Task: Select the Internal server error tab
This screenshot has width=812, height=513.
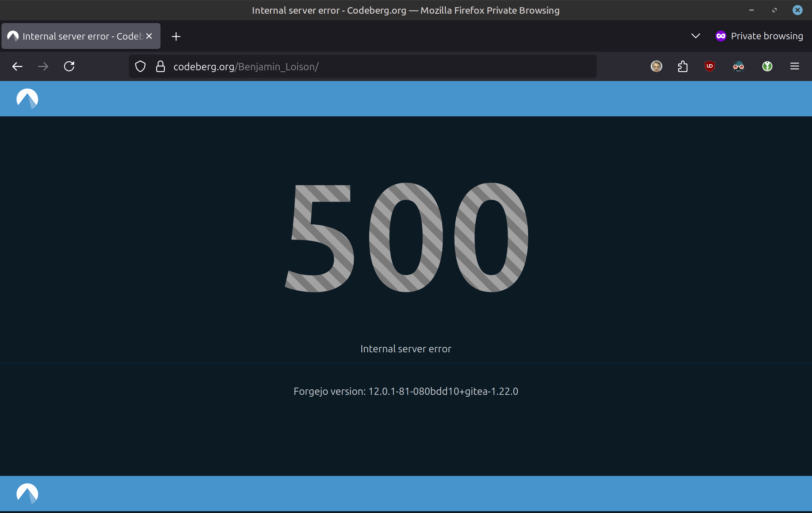Action: click(x=79, y=36)
